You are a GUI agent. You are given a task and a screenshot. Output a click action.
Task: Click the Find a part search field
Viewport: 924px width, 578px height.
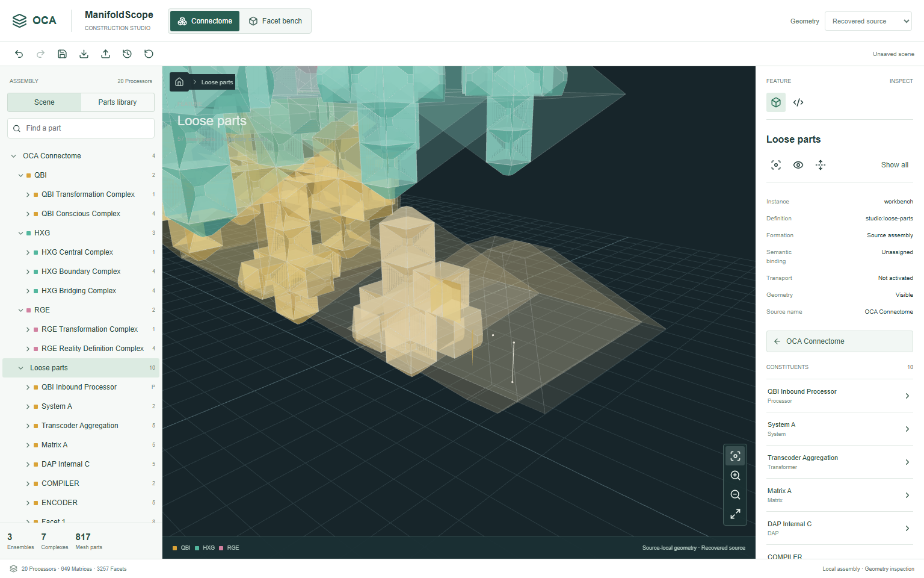[81, 128]
